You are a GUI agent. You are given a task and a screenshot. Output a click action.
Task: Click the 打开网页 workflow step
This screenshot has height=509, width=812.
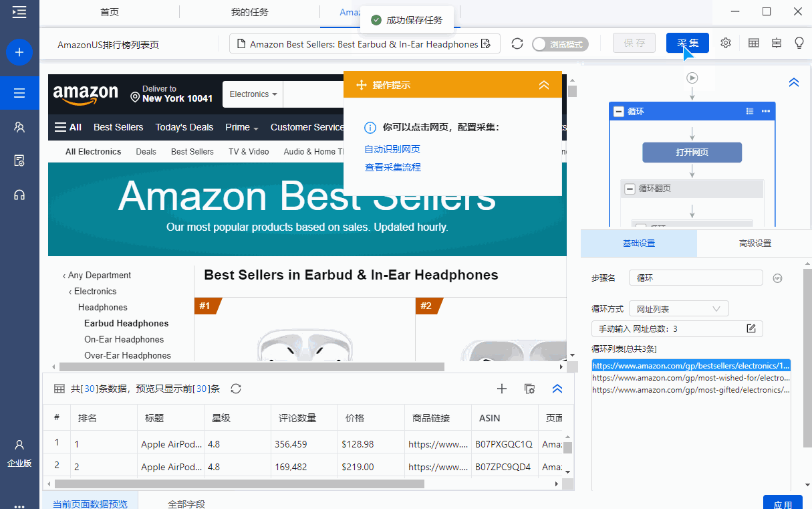(692, 152)
